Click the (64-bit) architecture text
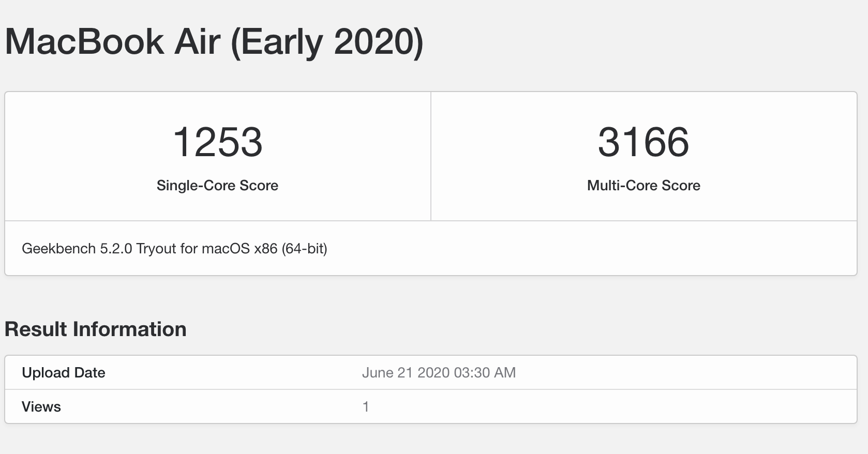 304,249
